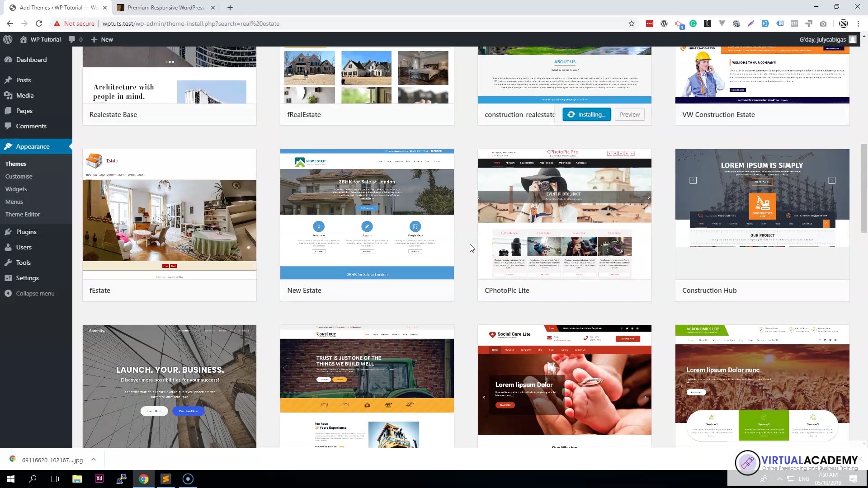Open Chrome menu three dots
Image resolution: width=868 pixels, height=488 pixels.
point(858,23)
